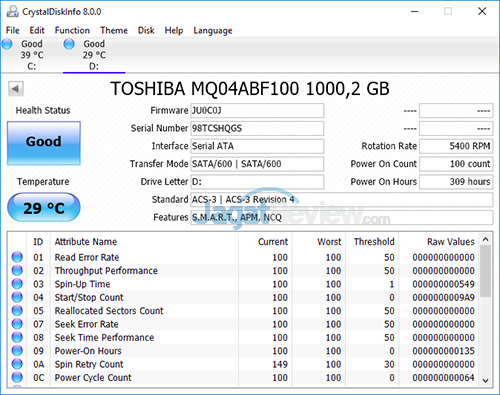500x395 pixels.
Task: Click the ID column header
Action: (38, 242)
